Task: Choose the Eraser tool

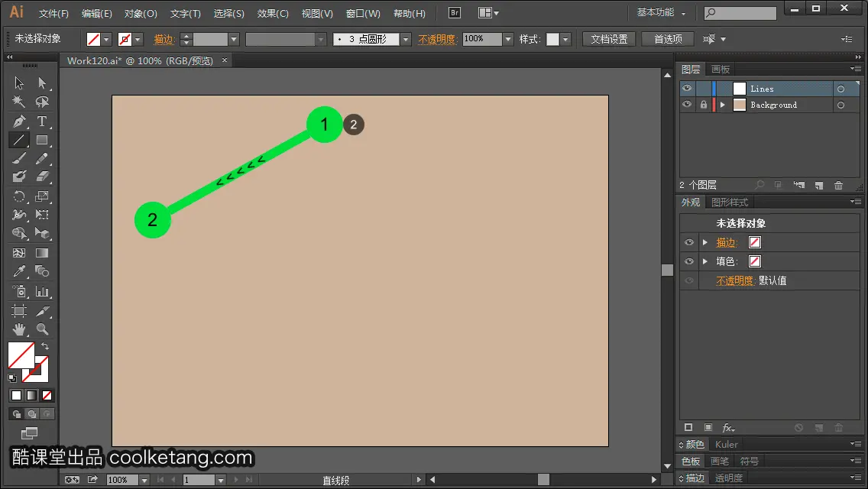Action: 42,176
